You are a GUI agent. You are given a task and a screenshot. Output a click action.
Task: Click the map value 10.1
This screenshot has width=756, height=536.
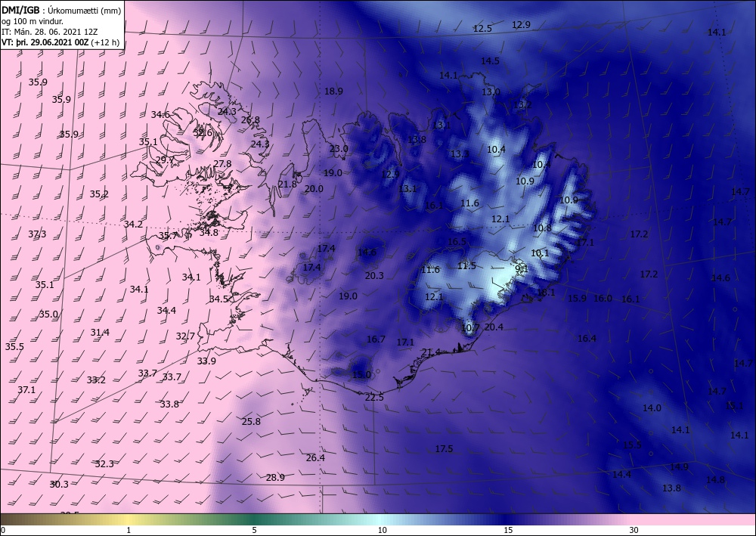pyautogui.click(x=540, y=253)
